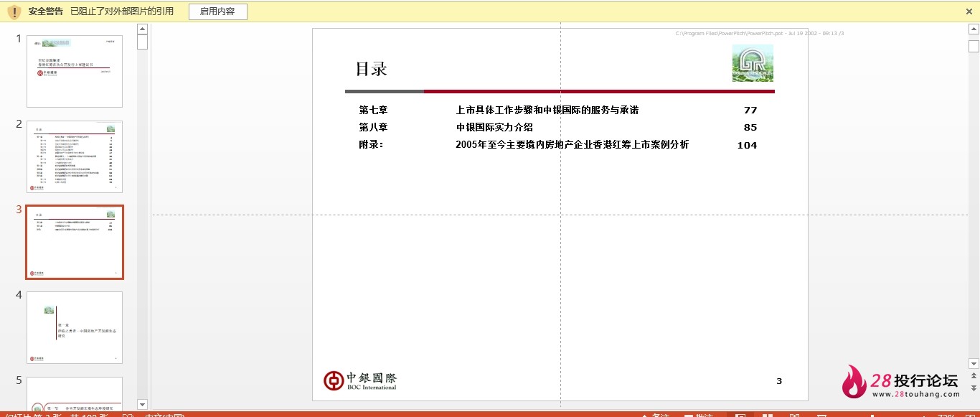
Task: Click thumbnail pane scrollbar down arrow
Action: tap(142, 404)
